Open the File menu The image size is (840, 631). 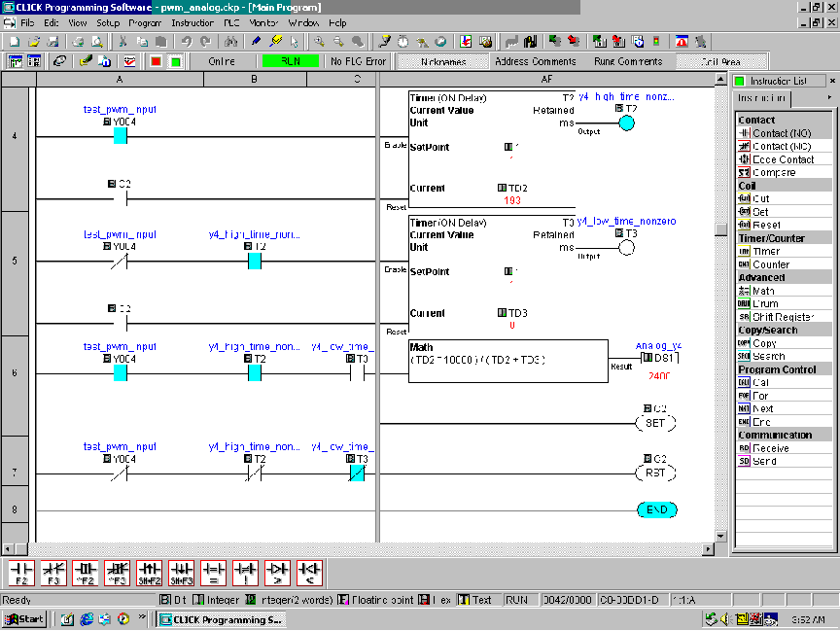(27, 23)
